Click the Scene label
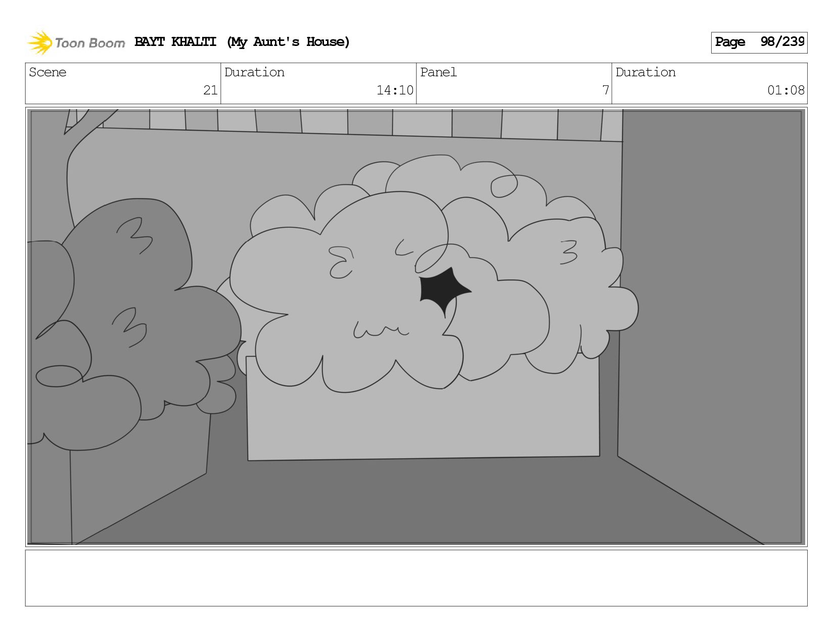Image resolution: width=834 pixels, height=644 pixels. [48, 72]
